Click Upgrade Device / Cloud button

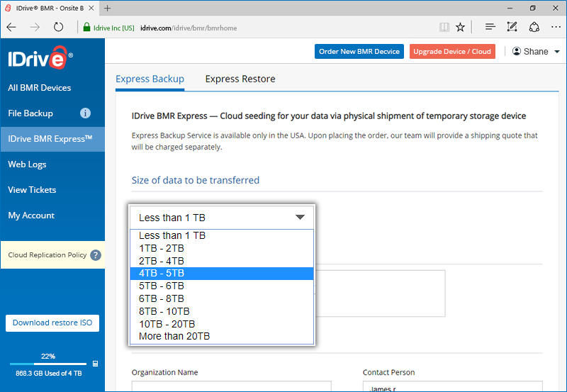coord(452,52)
